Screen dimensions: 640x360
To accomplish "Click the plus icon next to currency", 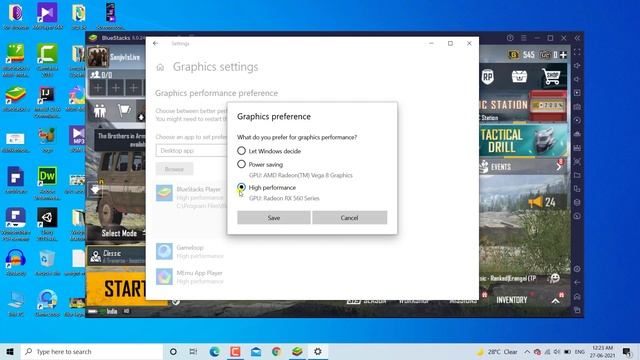I will point(563,55).
